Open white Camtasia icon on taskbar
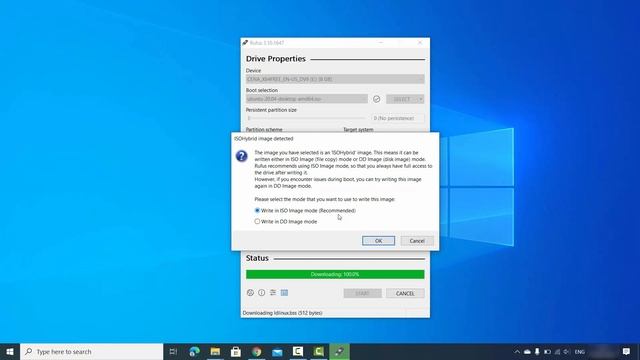Image resolution: width=640 pixels, height=360 pixels. pyautogui.click(x=298, y=351)
